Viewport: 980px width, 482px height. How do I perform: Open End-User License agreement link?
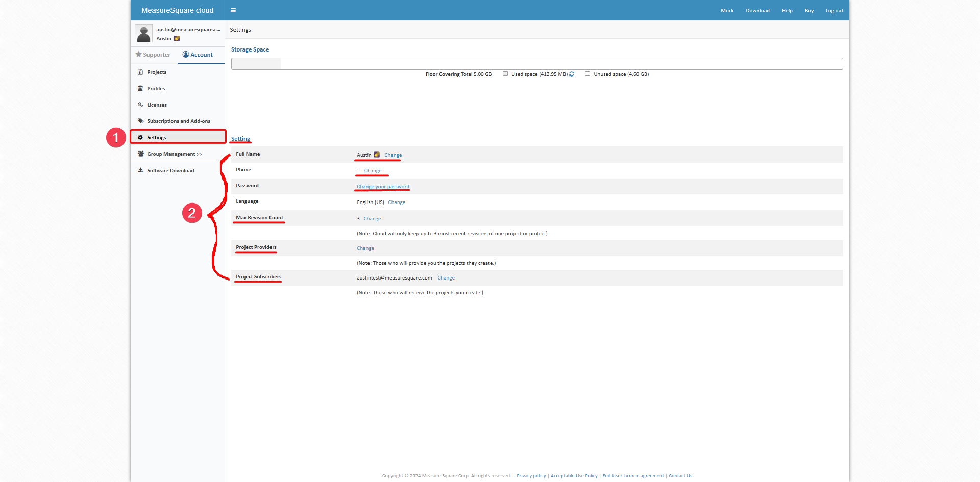(x=633, y=476)
